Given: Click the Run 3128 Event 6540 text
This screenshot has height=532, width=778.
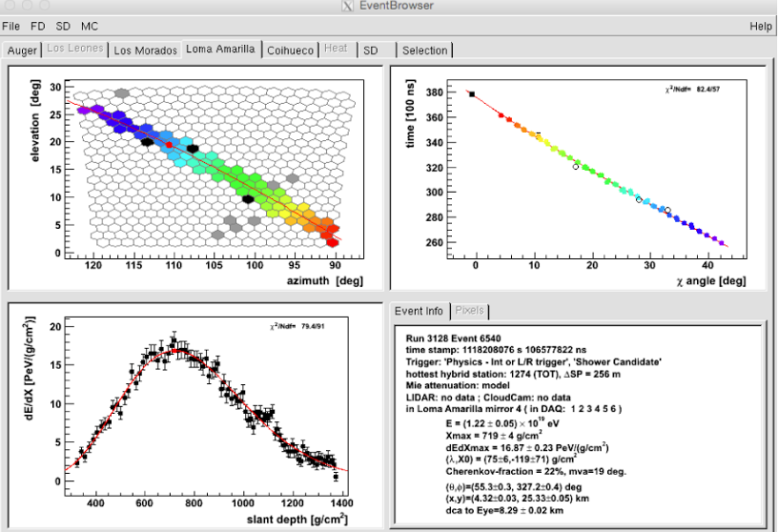Looking at the screenshot, I should (455, 340).
